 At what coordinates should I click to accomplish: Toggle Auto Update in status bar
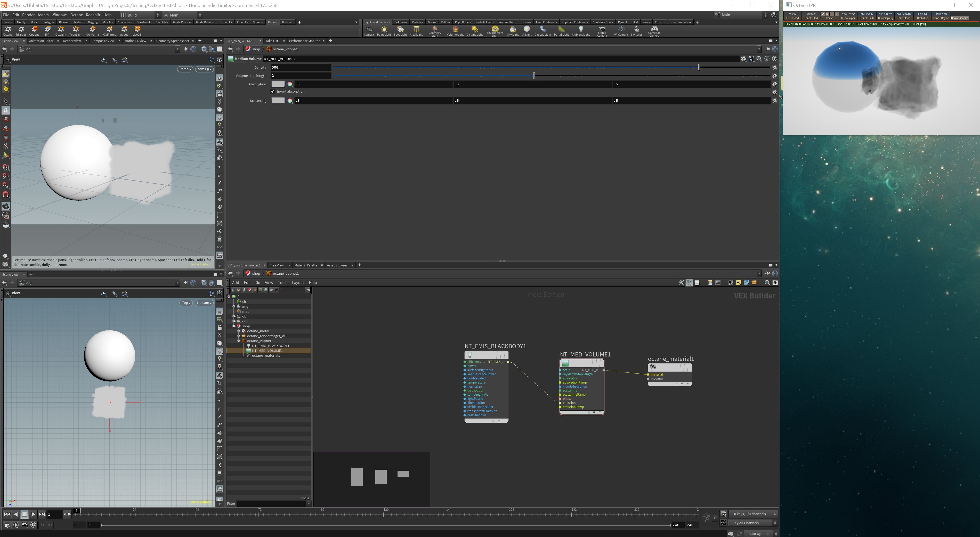(758, 534)
